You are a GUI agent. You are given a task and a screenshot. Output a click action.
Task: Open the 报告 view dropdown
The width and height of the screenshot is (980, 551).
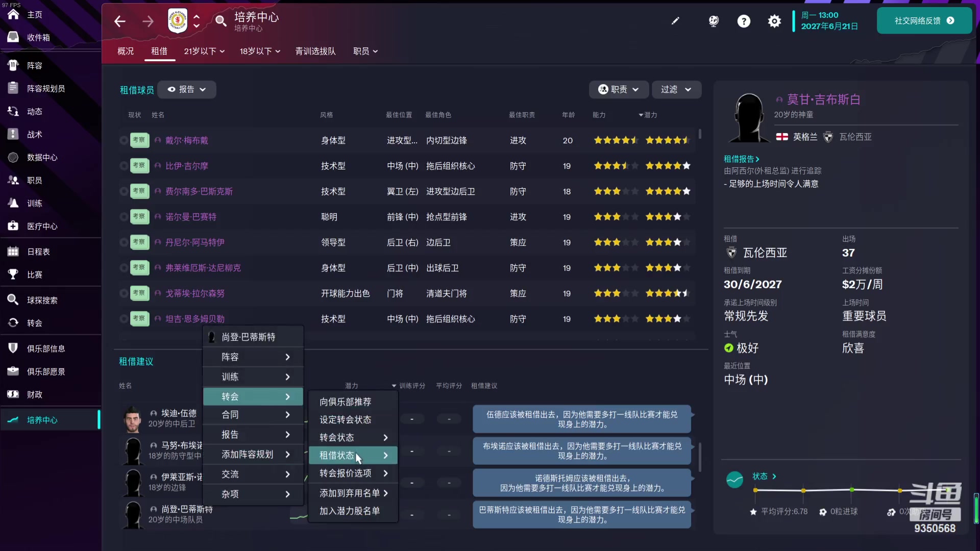187,89
